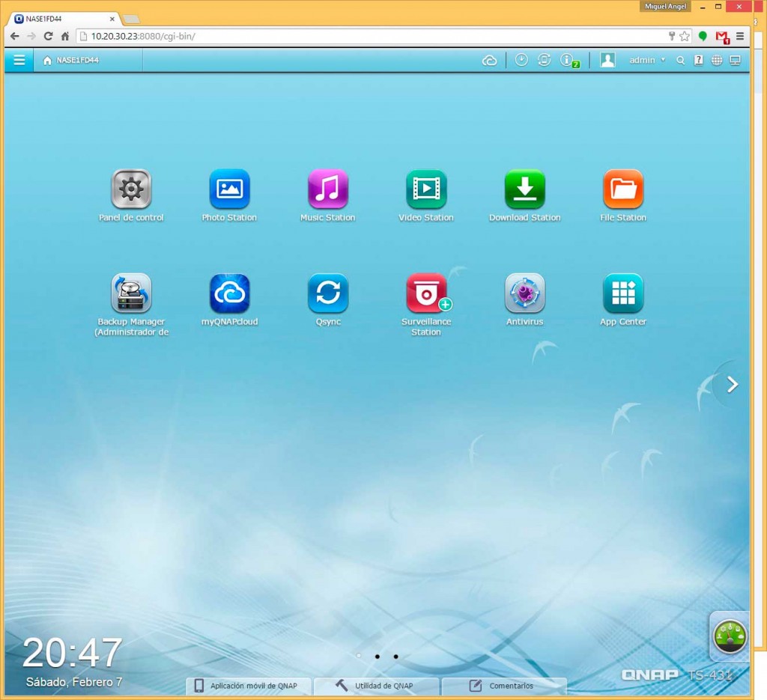Screen dimensions: 767x700
Task: Open event notifications info icon
Action: pyautogui.click(x=569, y=61)
